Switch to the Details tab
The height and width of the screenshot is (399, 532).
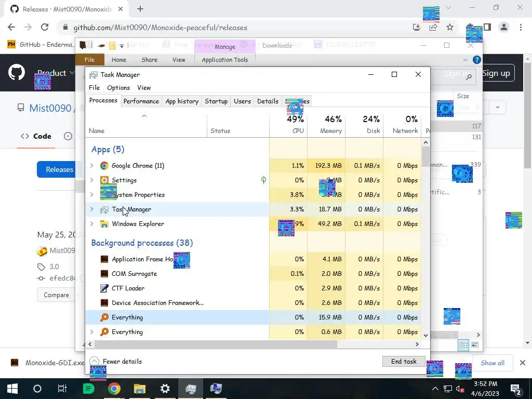pyautogui.click(x=268, y=101)
